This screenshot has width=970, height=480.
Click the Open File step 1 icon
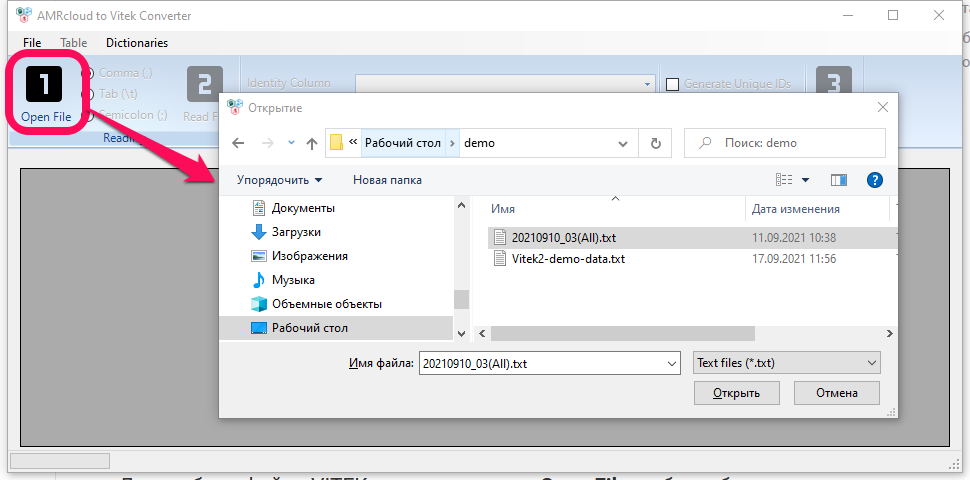[x=43, y=84]
